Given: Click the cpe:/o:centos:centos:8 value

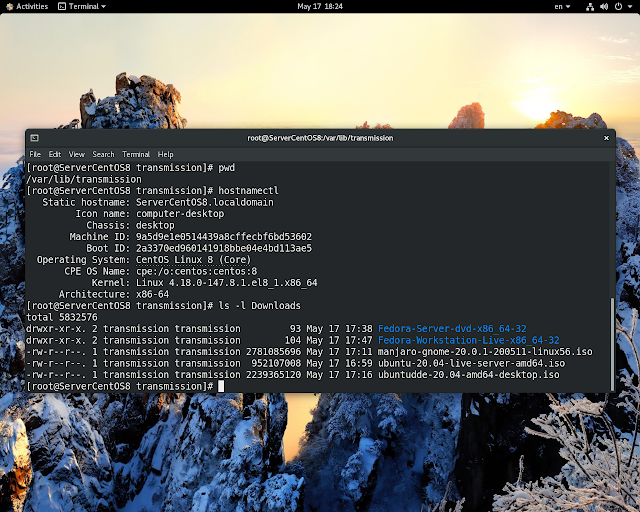Looking at the screenshot, I should [197, 271].
